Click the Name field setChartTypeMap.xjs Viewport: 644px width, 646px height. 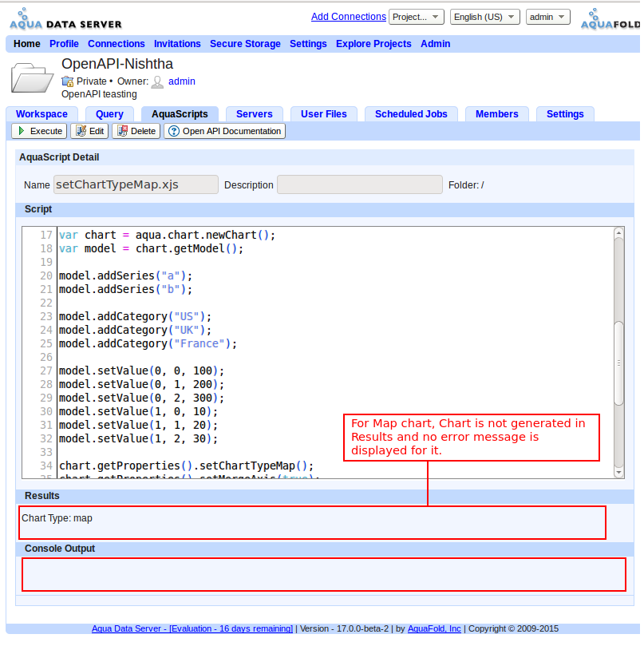(x=136, y=184)
